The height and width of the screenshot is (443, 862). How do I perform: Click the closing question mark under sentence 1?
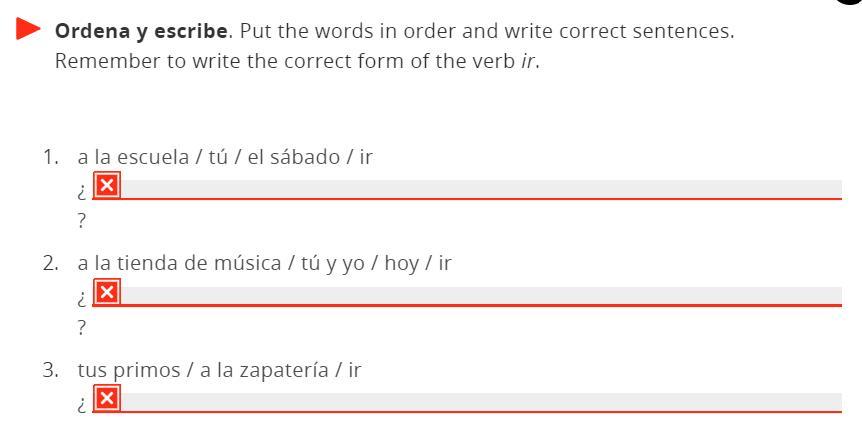[81, 221]
